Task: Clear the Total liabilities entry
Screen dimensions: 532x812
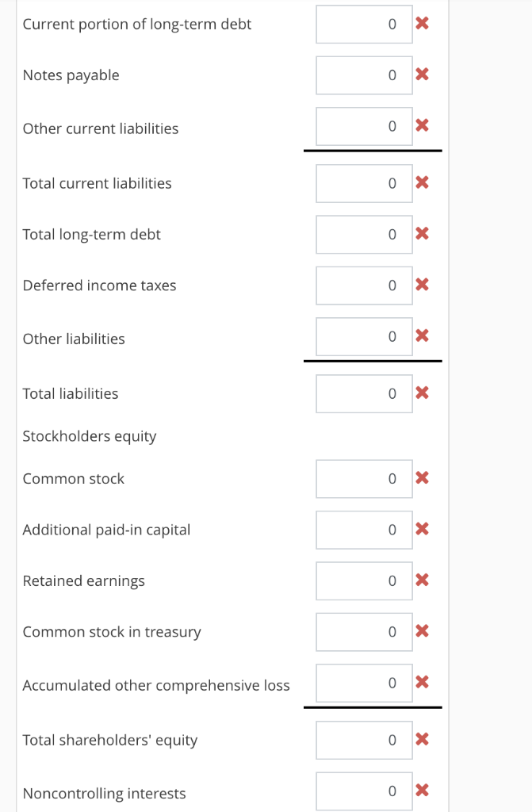Action: click(422, 393)
